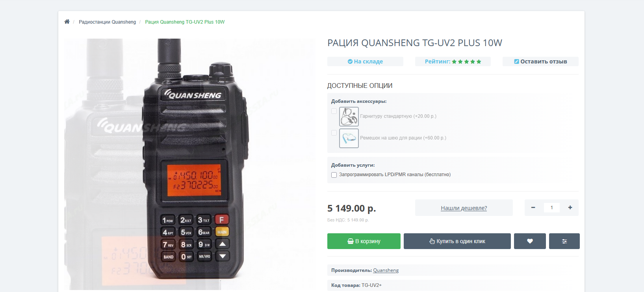Go to the home page via house icon
Image resolution: width=644 pixels, height=292 pixels.
pyautogui.click(x=67, y=22)
